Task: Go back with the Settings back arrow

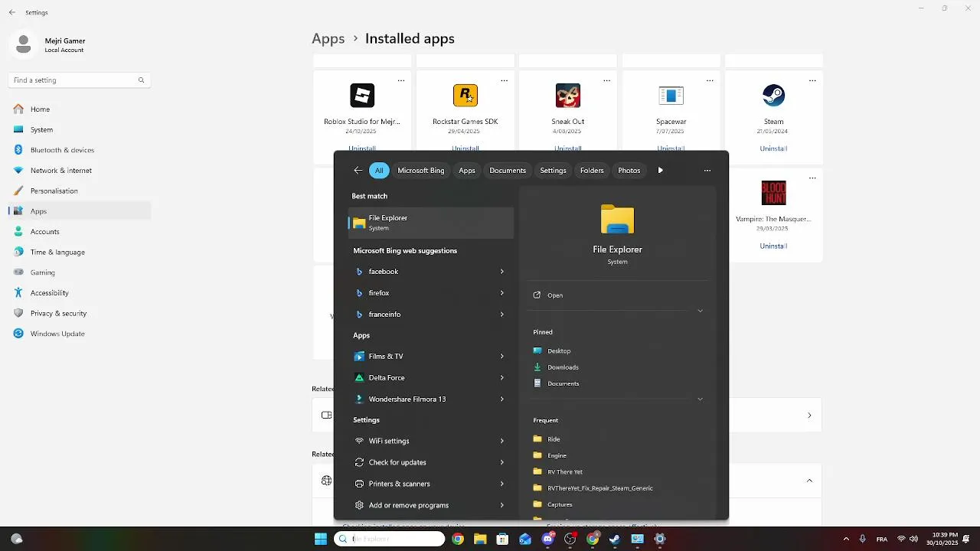Action: [x=11, y=13]
